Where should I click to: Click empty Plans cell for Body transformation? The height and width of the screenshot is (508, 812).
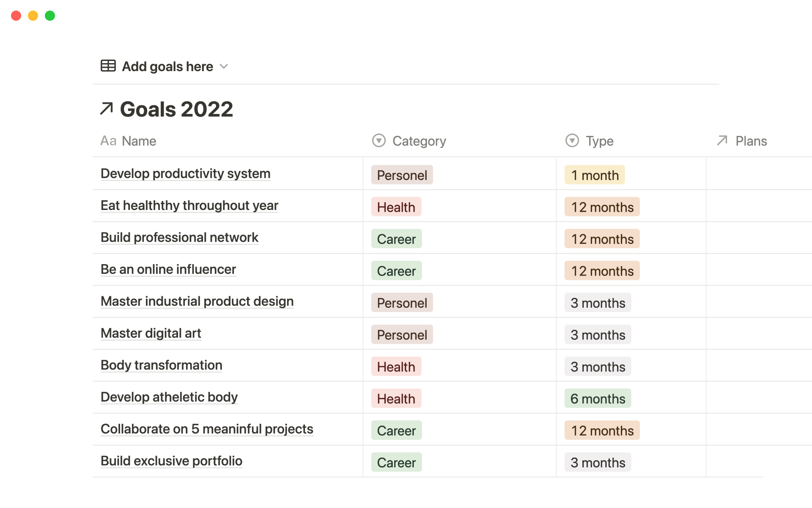(758, 366)
